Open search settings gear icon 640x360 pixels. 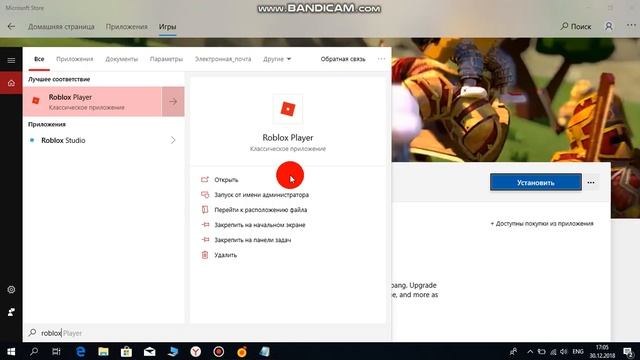(11, 289)
